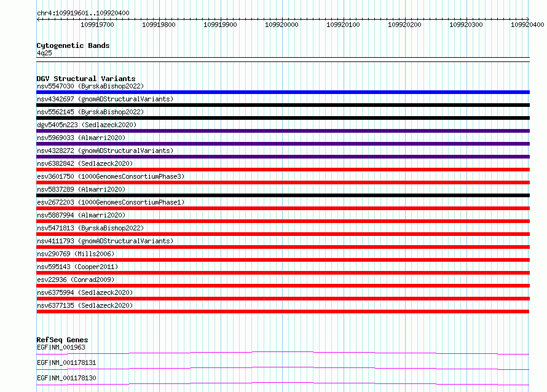Viewport: 547px width, 392px height.
Task: Open the EGF|NM_001178130 transcript label
Action: click(x=66, y=378)
